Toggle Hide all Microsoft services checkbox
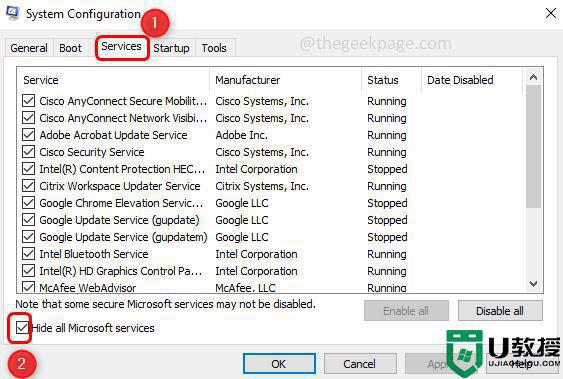 click(x=22, y=328)
